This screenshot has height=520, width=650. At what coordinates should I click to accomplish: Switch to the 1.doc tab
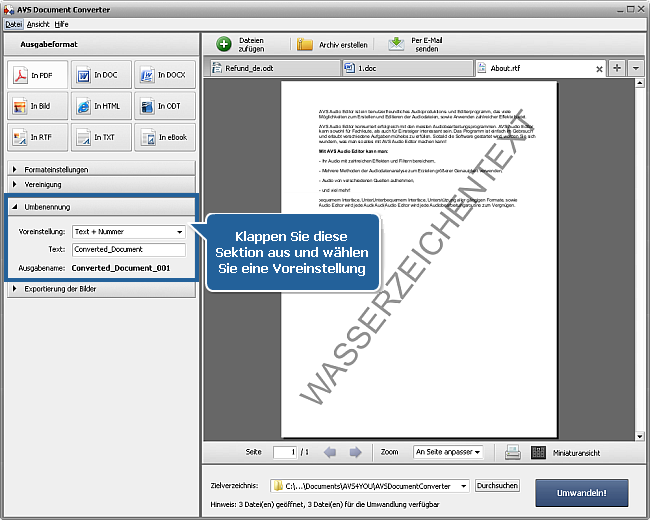[x=407, y=68]
